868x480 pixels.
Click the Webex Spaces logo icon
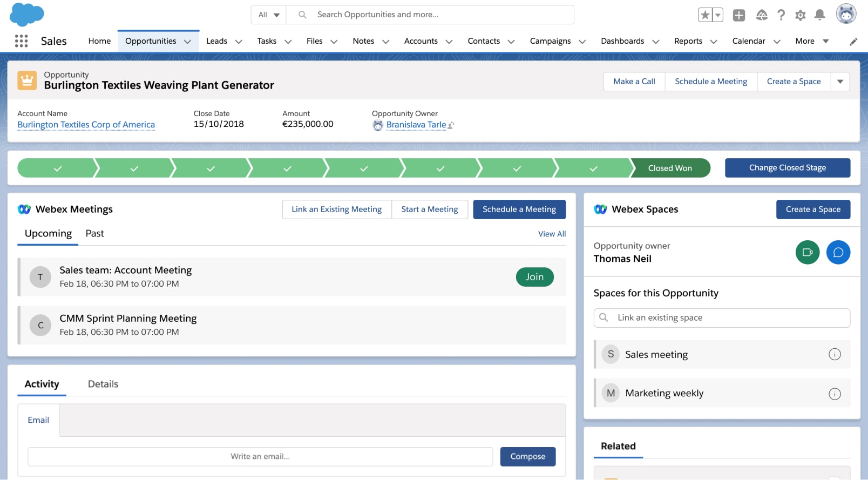pyautogui.click(x=600, y=209)
